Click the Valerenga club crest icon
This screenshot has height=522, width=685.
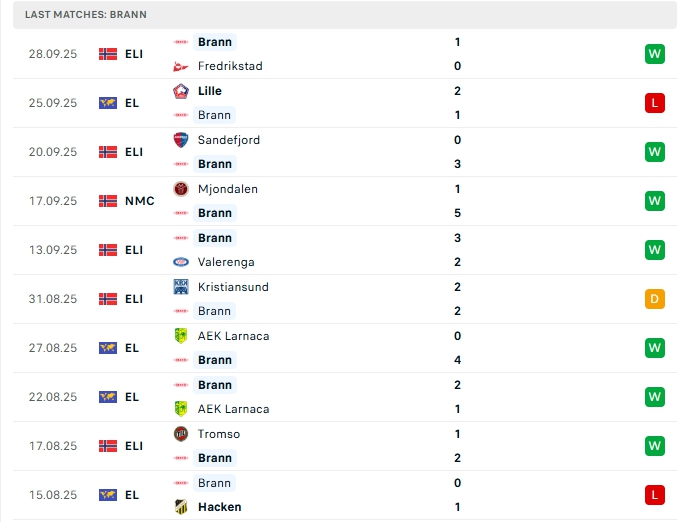click(181, 262)
